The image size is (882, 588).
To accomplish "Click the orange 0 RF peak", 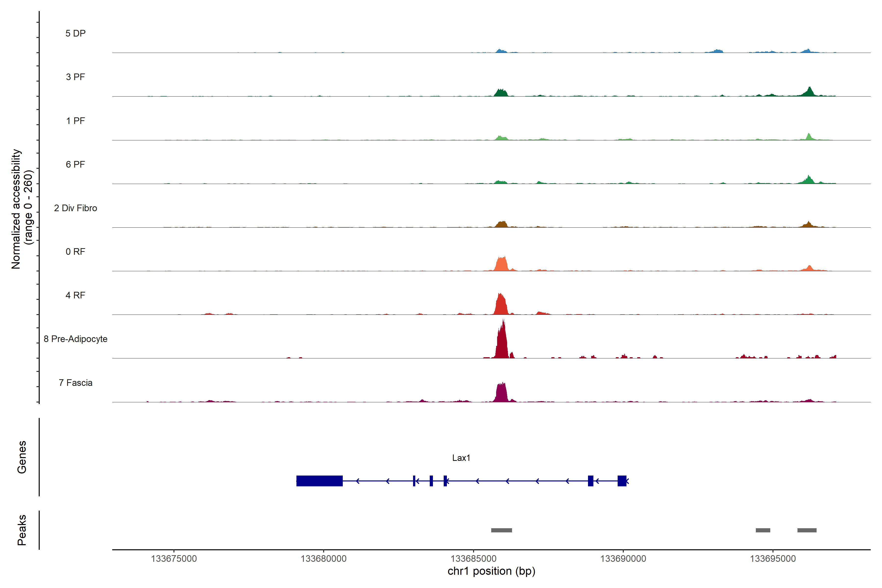I will 501,264.
